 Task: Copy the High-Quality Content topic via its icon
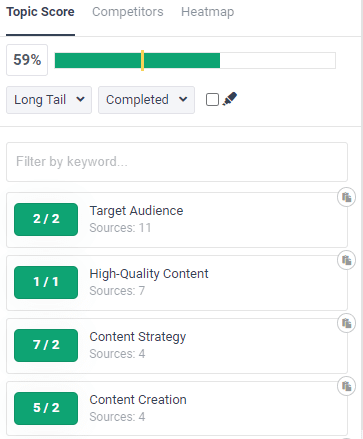click(346, 260)
